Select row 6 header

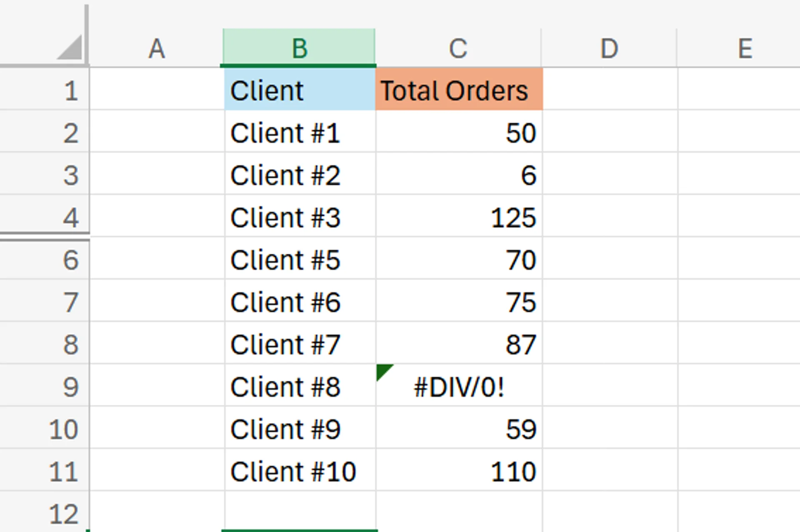[71, 260]
